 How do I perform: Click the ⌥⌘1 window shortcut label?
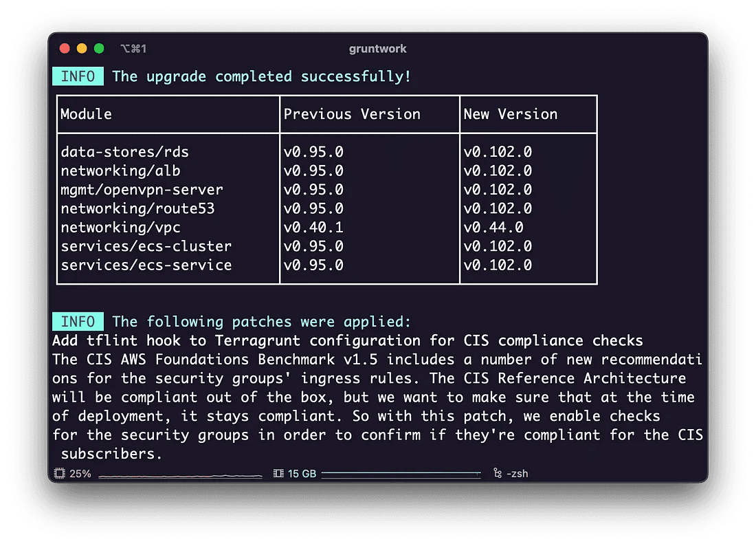(x=133, y=49)
